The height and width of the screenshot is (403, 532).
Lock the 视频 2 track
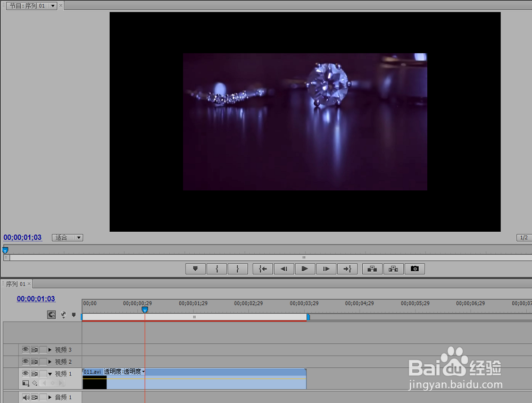[43, 362]
